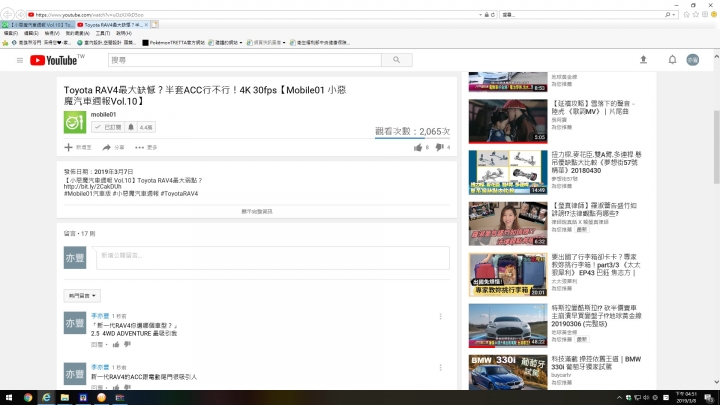This screenshot has height=405, width=720.
Task: Switch to the Vol.10 first browser tab
Action: 38,25
